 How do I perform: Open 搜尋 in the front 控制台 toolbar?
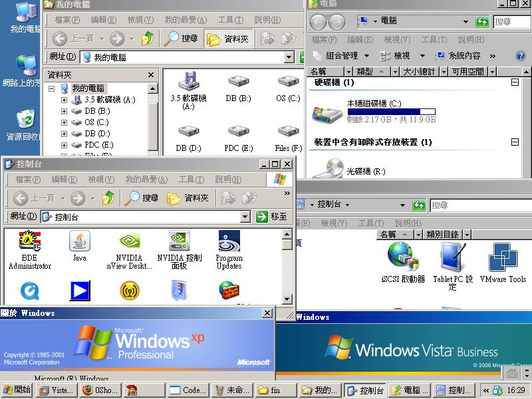141,198
